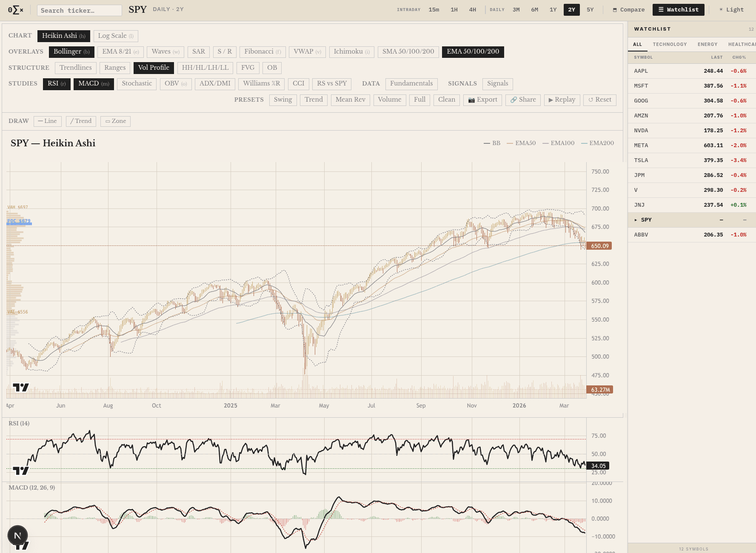Enable RS vs SPY study
The width and height of the screenshot is (756, 553).
pyautogui.click(x=332, y=84)
